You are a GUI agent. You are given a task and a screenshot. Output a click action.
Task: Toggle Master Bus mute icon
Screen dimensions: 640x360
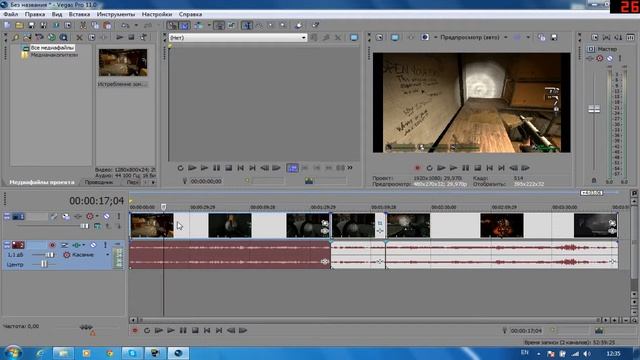(x=610, y=58)
